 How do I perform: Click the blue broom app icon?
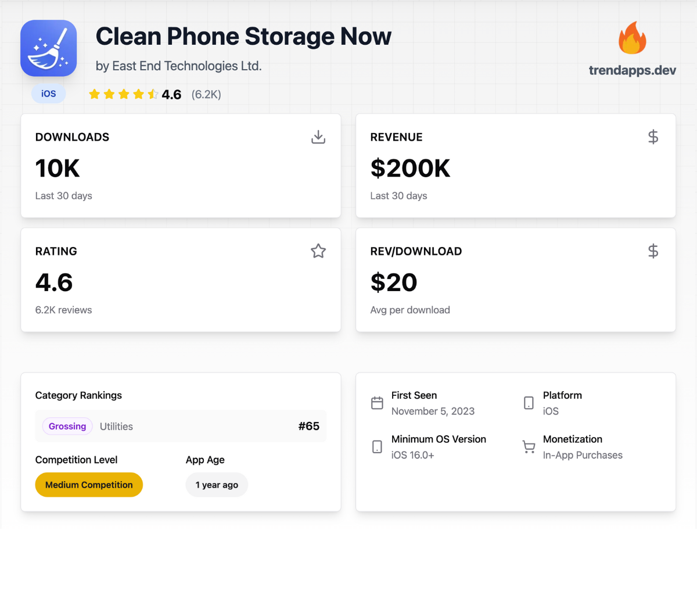(x=49, y=48)
